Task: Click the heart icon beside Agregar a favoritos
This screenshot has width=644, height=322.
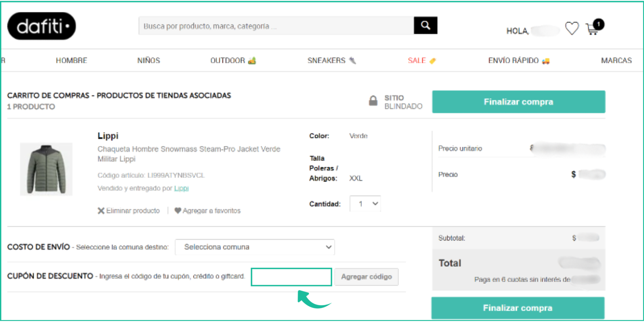Action: pos(178,211)
